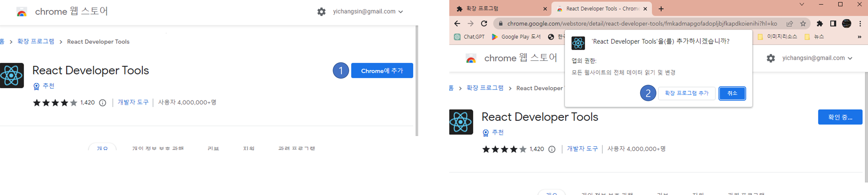868x195 pixels.
Task: Click the share page icon in the address bar
Action: [x=790, y=24]
